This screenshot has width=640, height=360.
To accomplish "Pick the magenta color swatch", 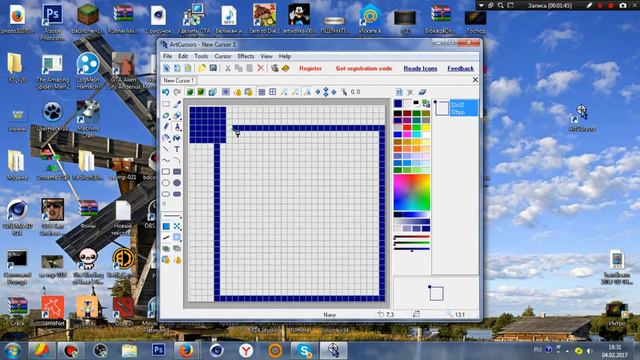I will [407, 134].
